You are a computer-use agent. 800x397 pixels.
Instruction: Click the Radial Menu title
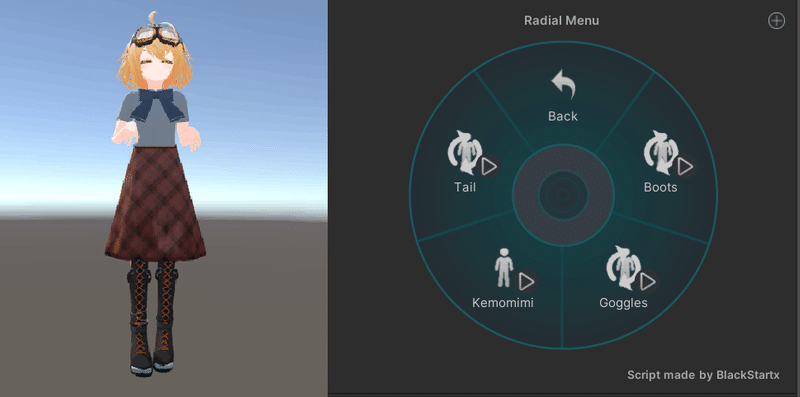tap(562, 21)
